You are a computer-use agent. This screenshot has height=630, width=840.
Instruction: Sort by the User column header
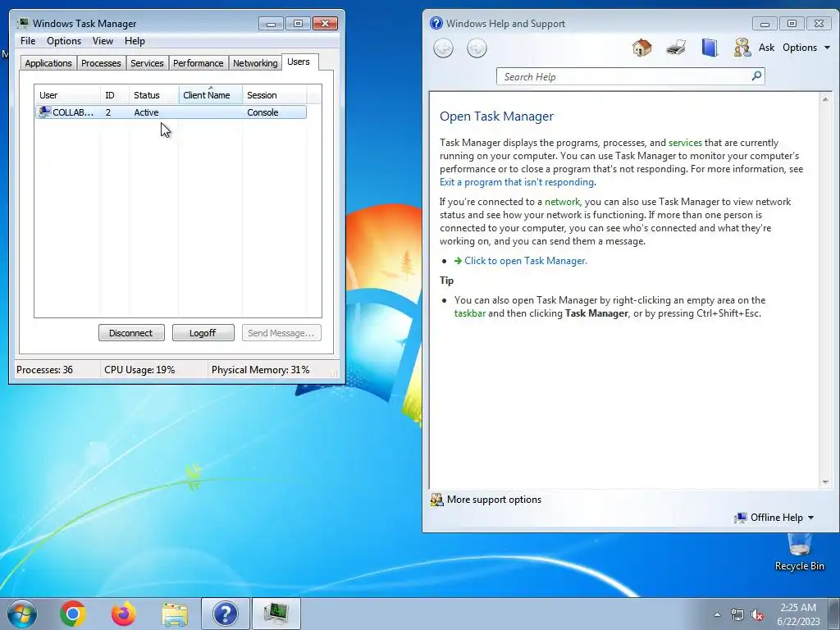point(67,95)
